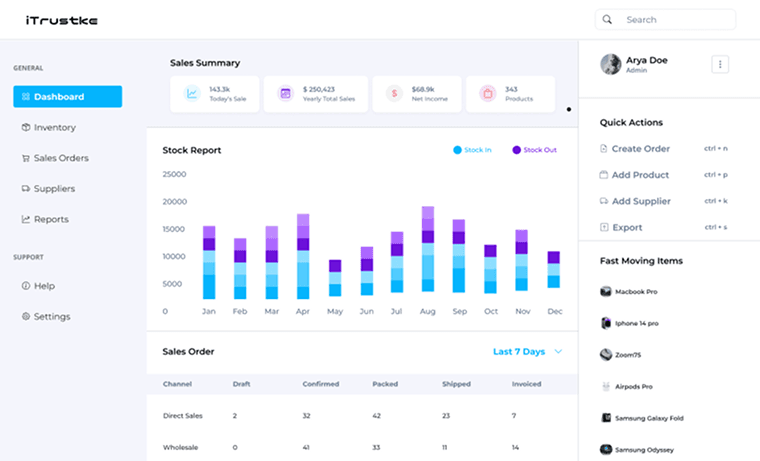
Task: Click Direct Sales channel cell
Action: click(x=183, y=415)
